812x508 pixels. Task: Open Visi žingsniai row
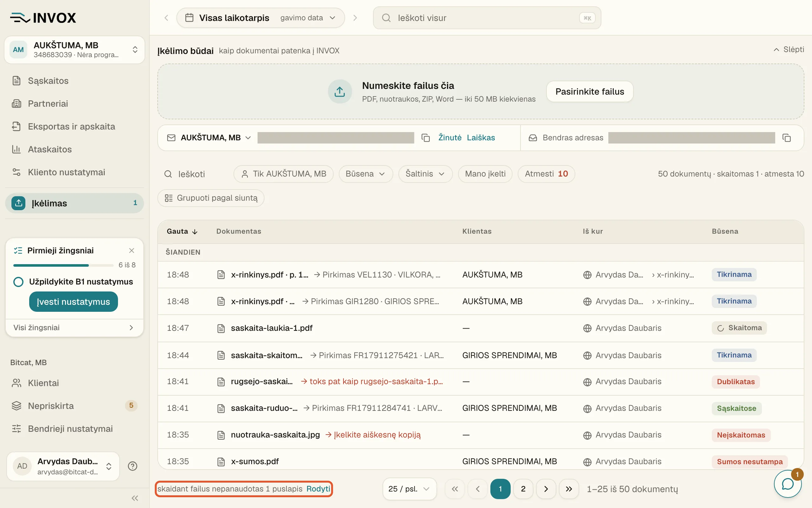tap(74, 328)
